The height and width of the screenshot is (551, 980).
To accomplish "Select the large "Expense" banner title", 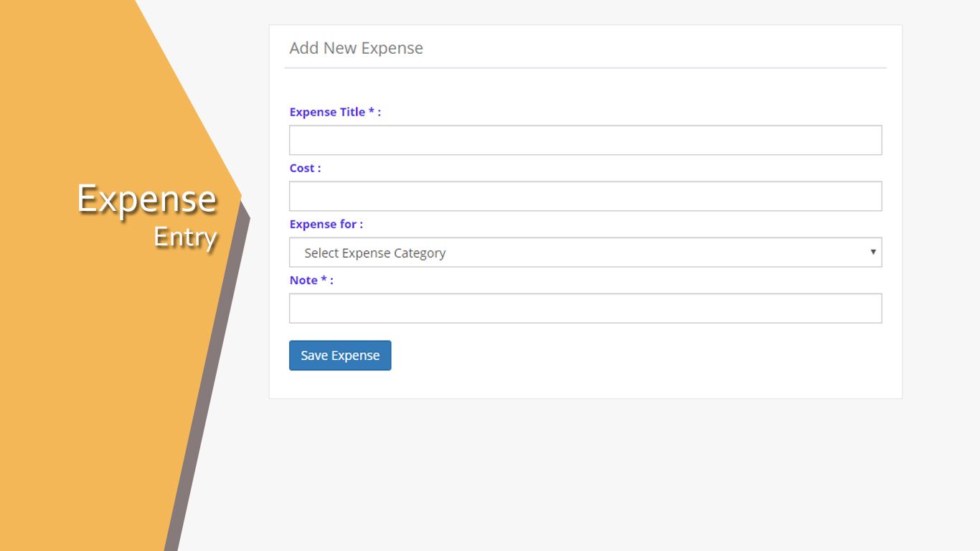I will pyautogui.click(x=147, y=199).
